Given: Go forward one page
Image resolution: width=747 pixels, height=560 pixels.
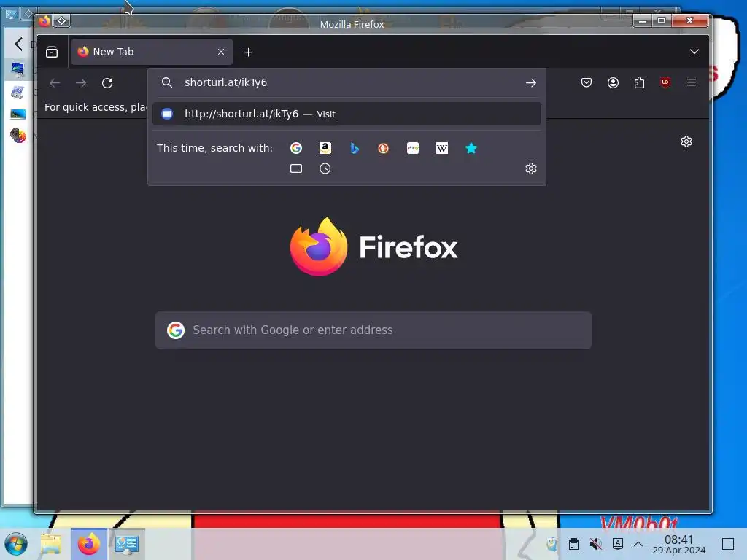Looking at the screenshot, I should (81, 83).
